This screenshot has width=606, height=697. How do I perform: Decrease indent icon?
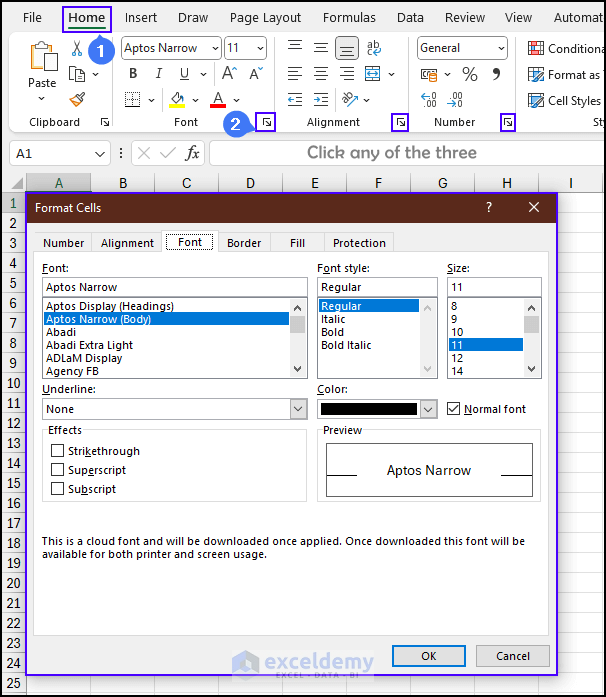(295, 100)
